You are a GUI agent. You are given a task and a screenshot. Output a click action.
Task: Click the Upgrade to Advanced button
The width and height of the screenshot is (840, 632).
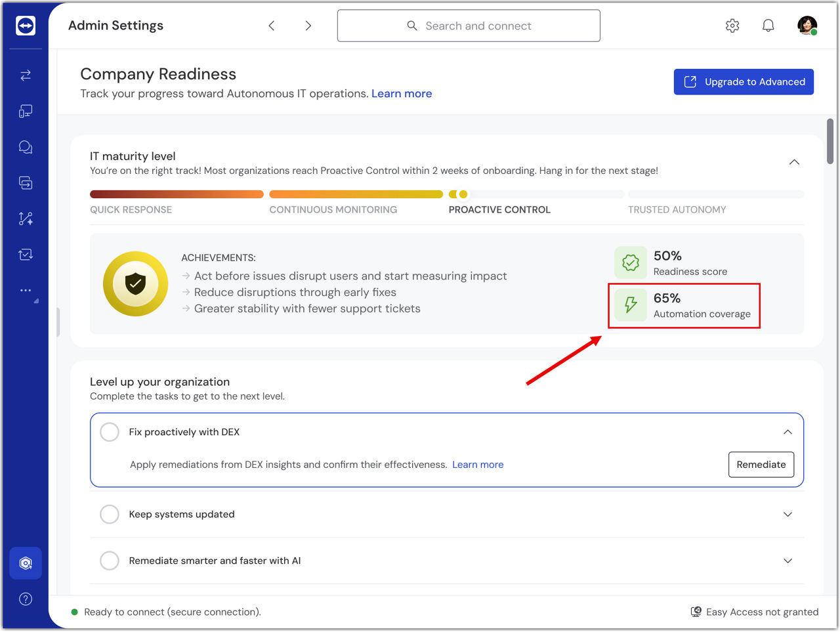(744, 82)
